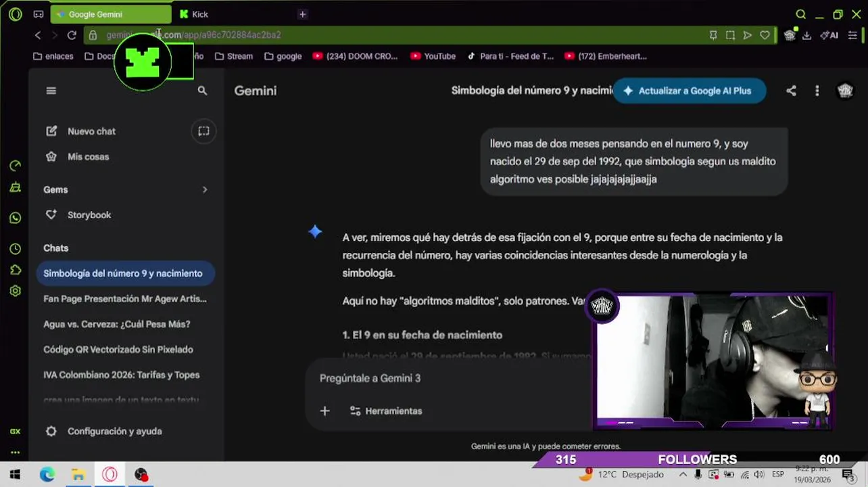The image size is (868, 487).
Task: Open the taskbar weather widget 12°C Despejado
Action: [621, 475]
